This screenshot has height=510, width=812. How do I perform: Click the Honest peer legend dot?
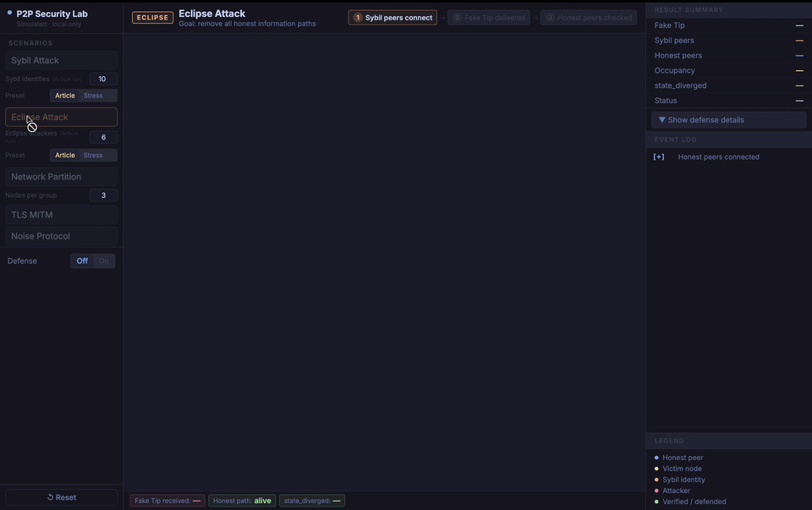[x=656, y=458]
